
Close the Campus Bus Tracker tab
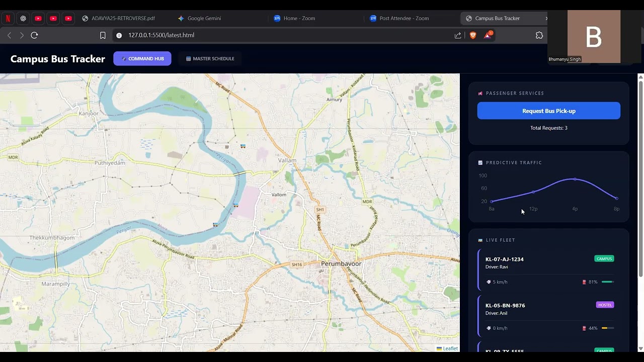[x=546, y=18]
